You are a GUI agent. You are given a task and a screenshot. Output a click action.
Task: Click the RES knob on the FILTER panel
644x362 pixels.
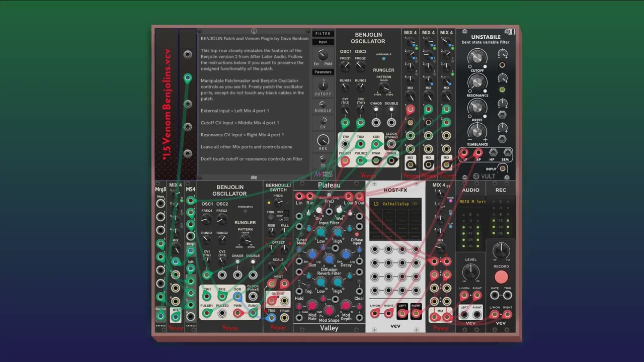323,140
